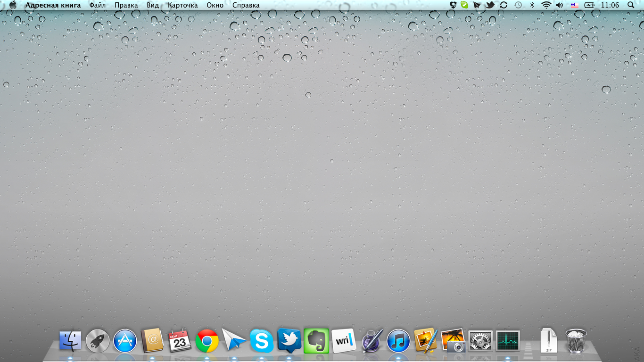This screenshot has height=362, width=644.
Task: Open Finder from the dock
Action: coord(70,341)
